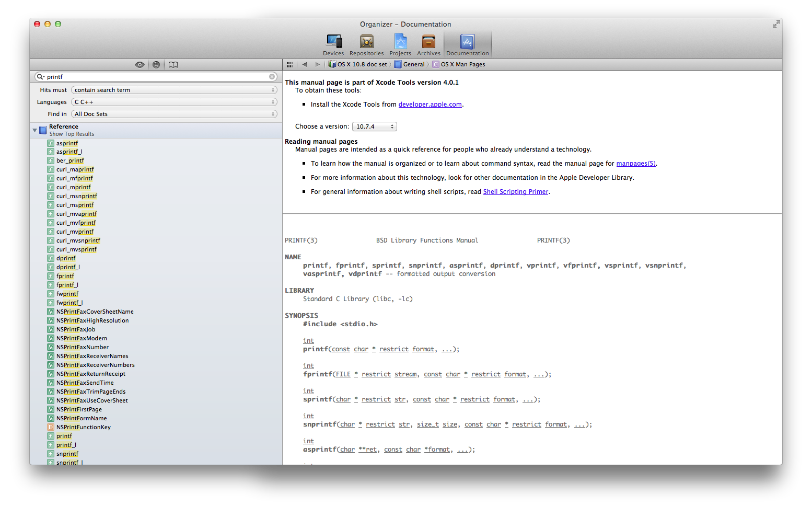Switch to the Bookmarks book navigator
The width and height of the screenshot is (812, 506).
pyautogui.click(x=173, y=65)
